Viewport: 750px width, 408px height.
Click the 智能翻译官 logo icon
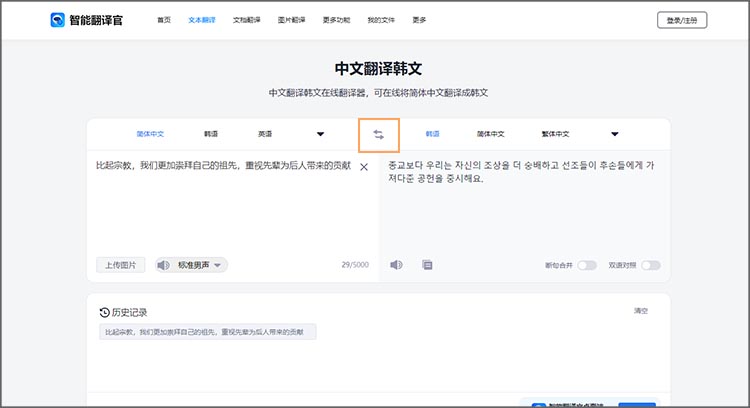57,20
